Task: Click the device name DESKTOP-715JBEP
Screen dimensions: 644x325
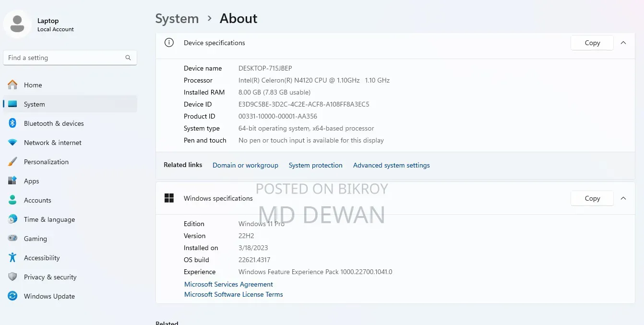Action: pos(265,68)
